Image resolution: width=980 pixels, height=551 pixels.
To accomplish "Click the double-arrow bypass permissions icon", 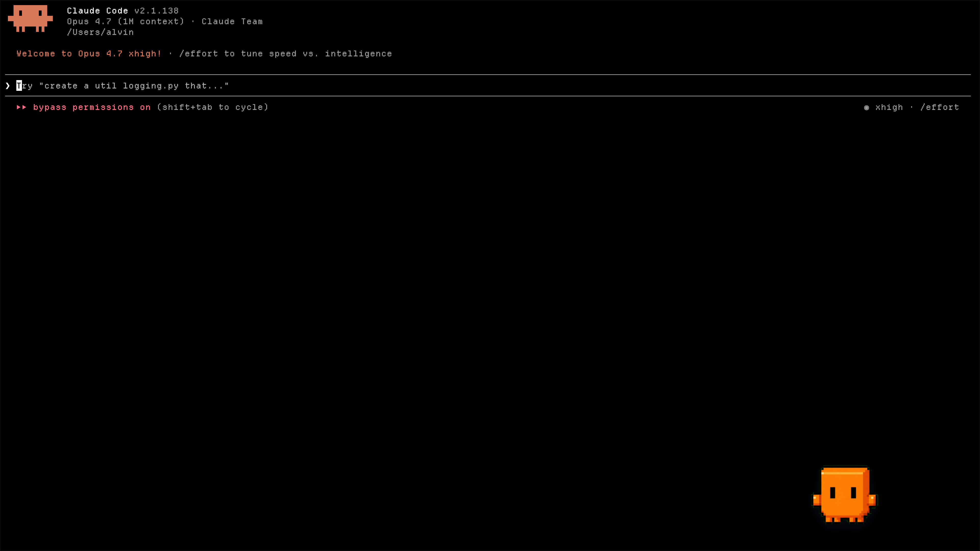I will click(21, 107).
